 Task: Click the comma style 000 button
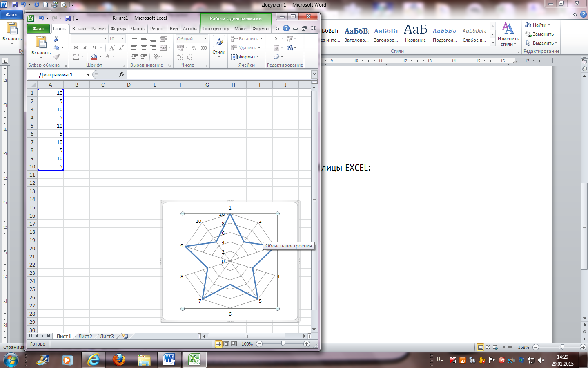[204, 48]
